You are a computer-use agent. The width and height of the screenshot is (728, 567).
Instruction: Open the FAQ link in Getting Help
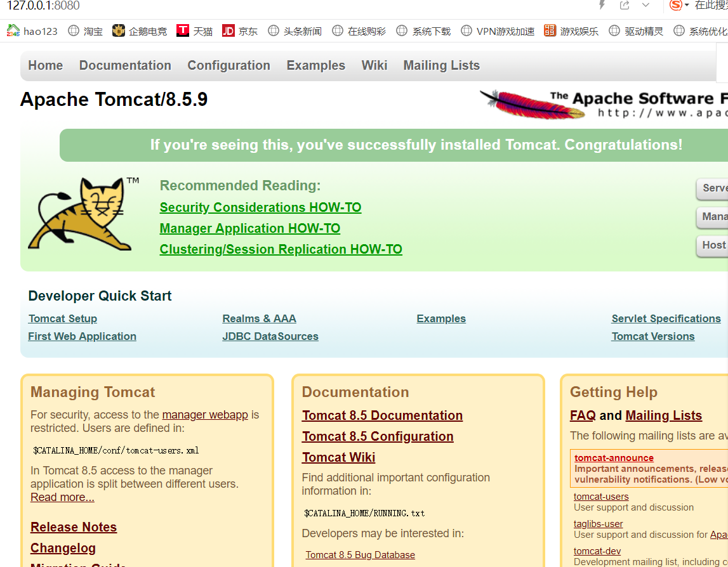[583, 415]
